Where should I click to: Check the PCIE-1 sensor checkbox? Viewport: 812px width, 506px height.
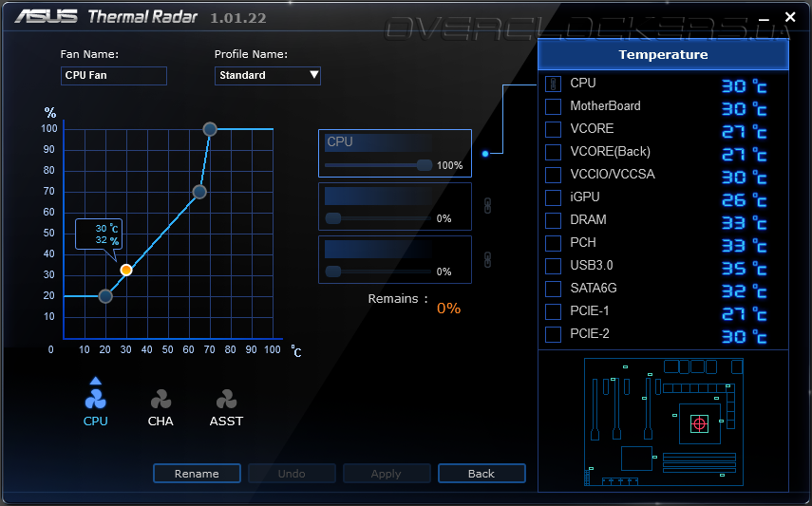click(553, 311)
